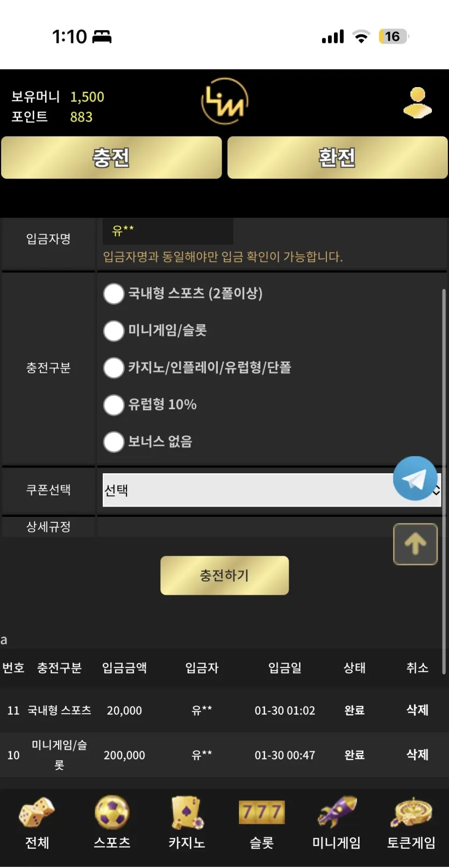This screenshot has height=868, width=449.
Task: Open the user profile icon
Action: click(x=418, y=103)
